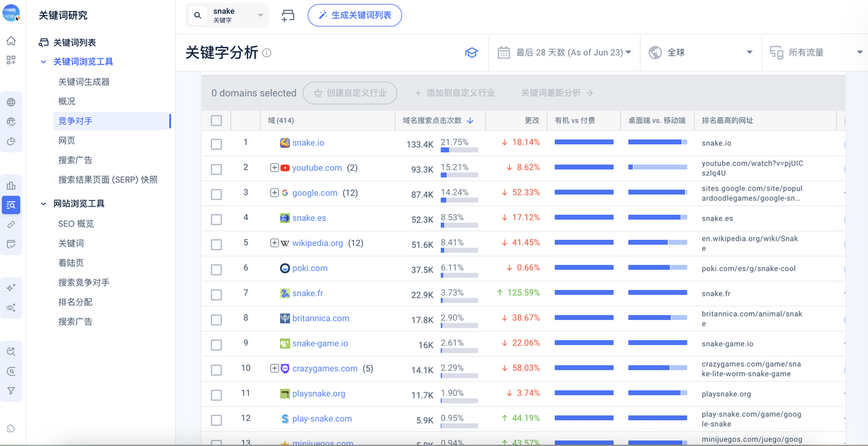
Task: Sort by 域名搜索点击次数 column header
Action: point(437,121)
